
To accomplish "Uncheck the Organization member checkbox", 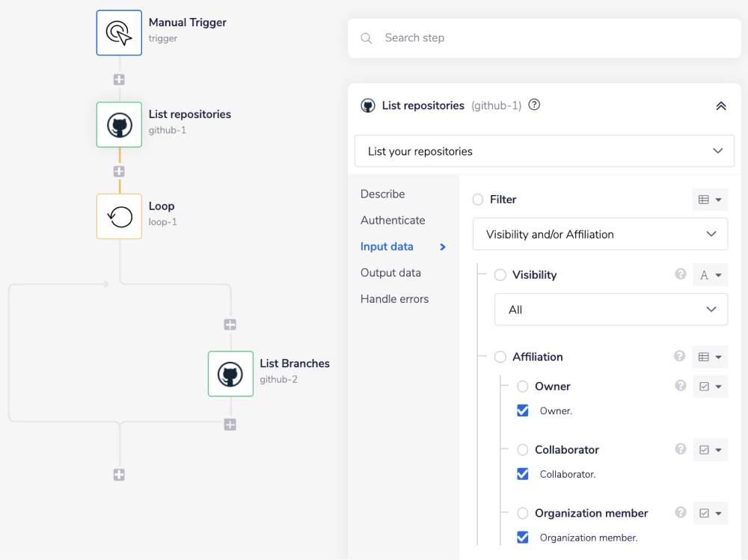I will point(522,537).
